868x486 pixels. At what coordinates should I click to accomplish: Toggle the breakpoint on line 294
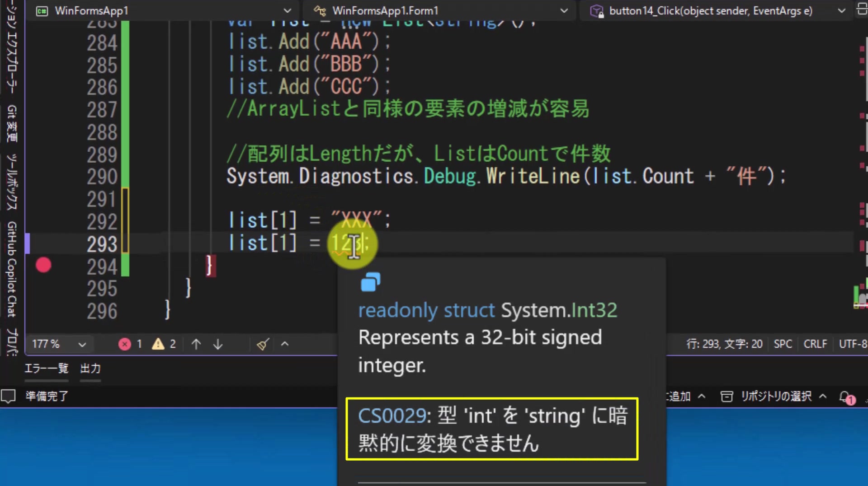43,265
